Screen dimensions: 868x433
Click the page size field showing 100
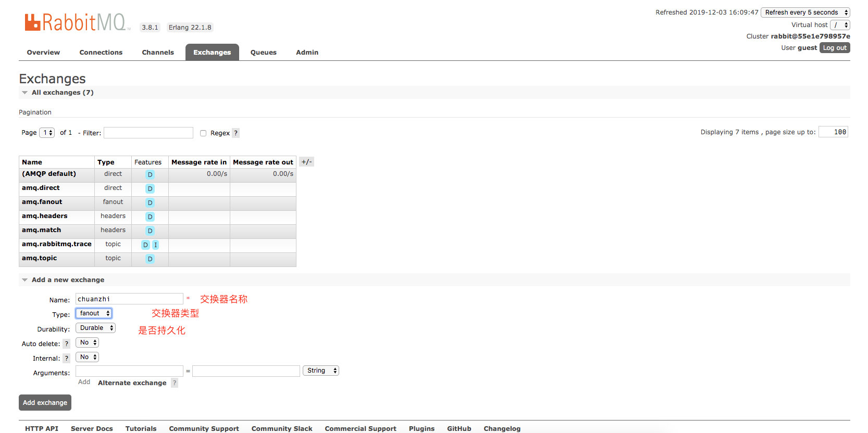click(x=833, y=132)
